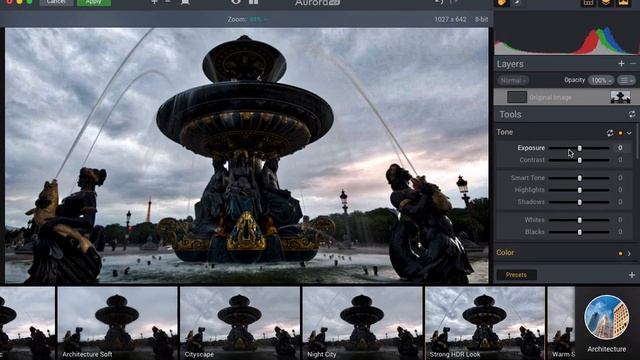Screen dimensions: 640x360
Task: Click the 8-bit depth label
Action: tap(482, 19)
